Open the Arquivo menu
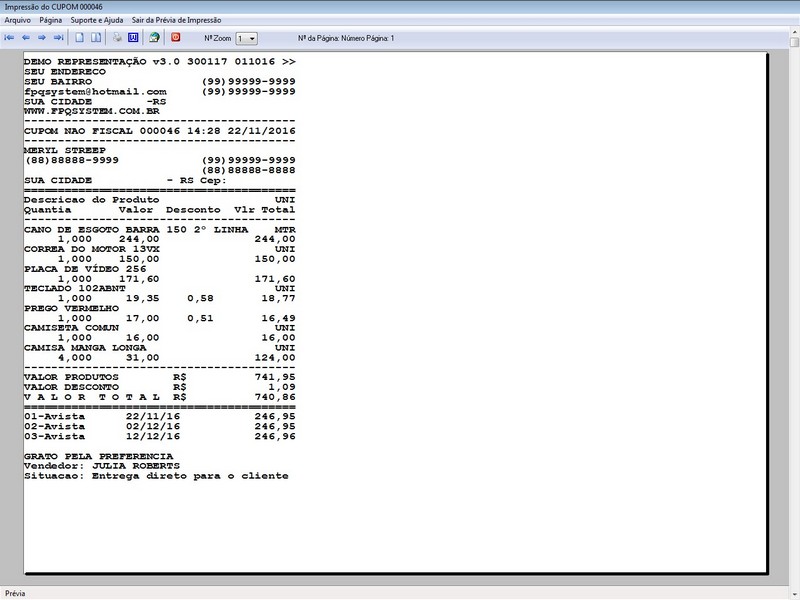The image size is (800, 600). tap(18, 20)
